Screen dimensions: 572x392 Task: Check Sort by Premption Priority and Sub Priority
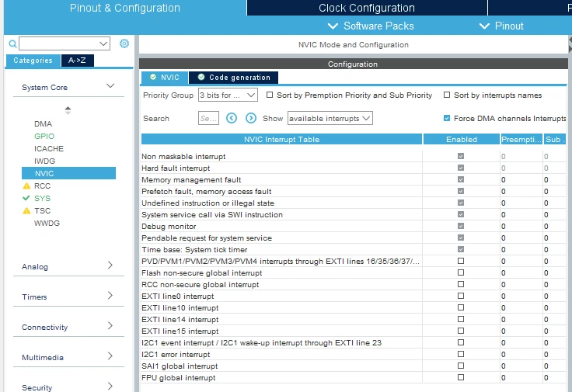(x=270, y=95)
